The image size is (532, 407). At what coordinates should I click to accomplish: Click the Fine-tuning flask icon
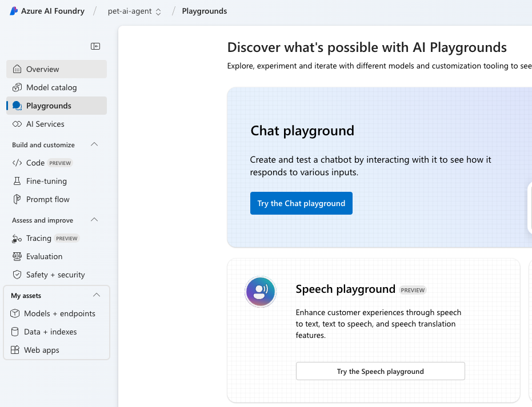(x=17, y=181)
